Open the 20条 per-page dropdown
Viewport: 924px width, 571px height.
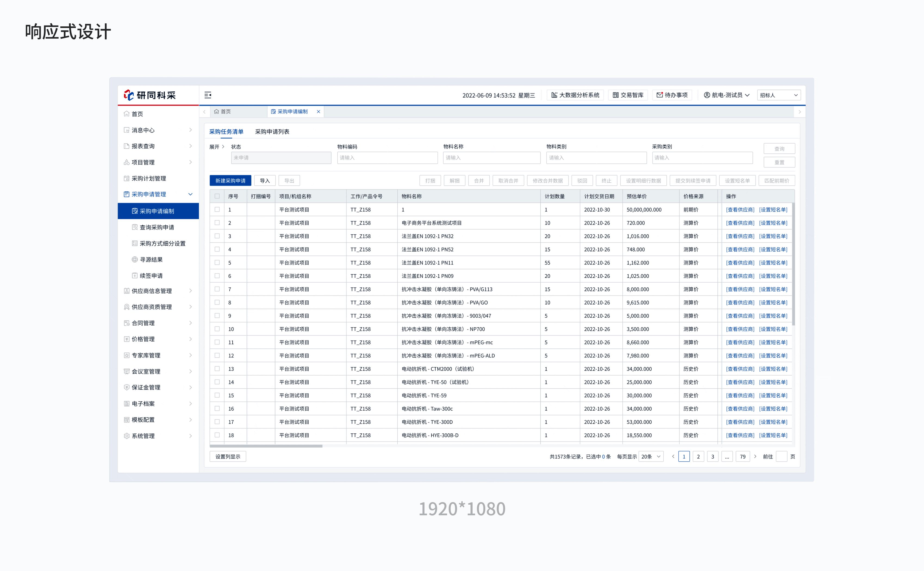651,457
